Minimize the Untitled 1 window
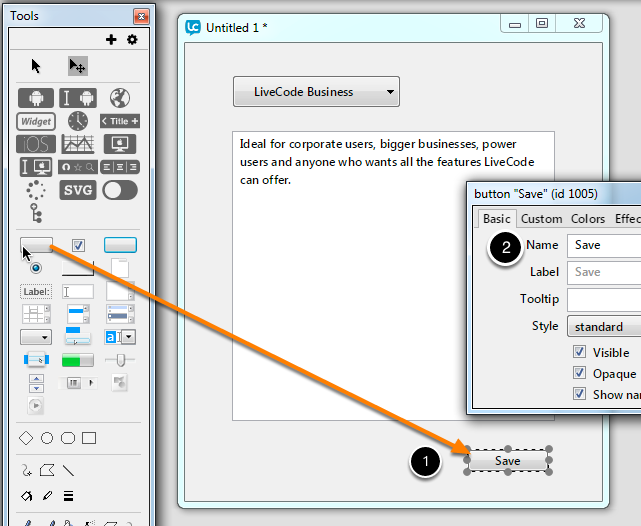Viewport: 641px width, 526px height. [515, 25]
